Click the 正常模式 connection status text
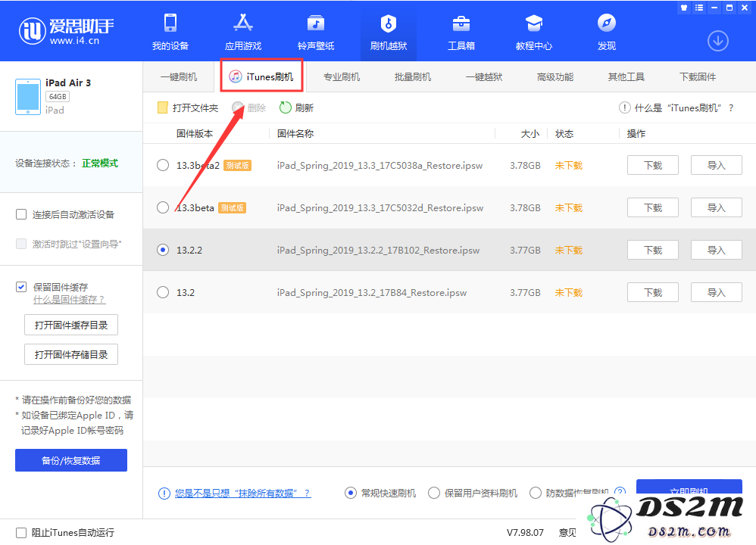 click(x=100, y=163)
